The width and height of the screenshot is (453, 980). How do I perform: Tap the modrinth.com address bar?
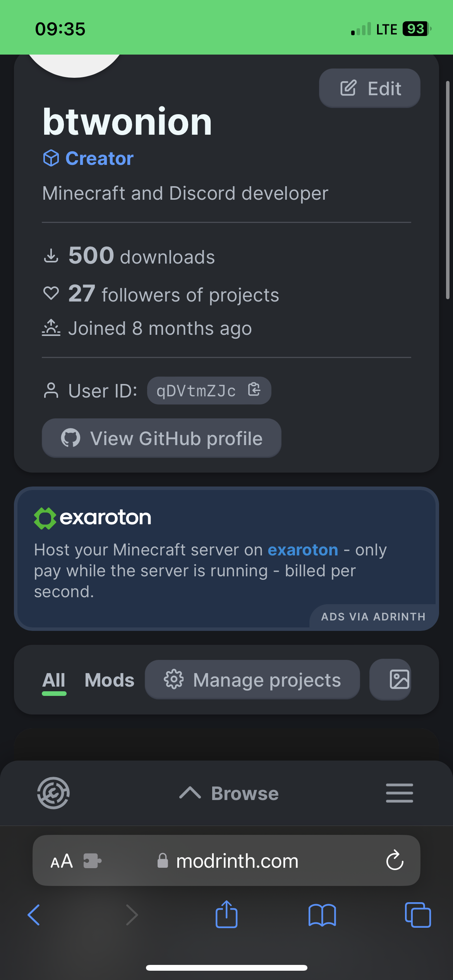point(236,861)
